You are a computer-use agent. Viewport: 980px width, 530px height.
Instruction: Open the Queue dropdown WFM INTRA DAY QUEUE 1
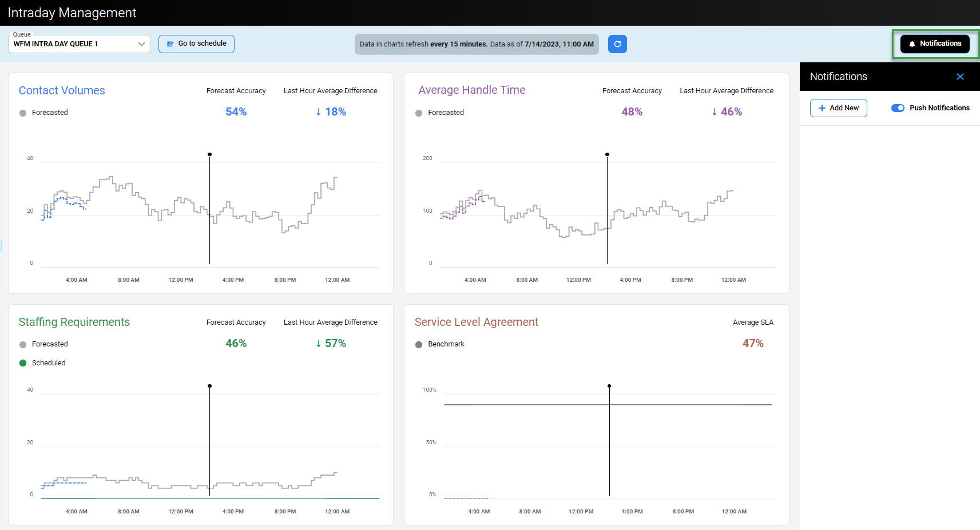point(80,44)
